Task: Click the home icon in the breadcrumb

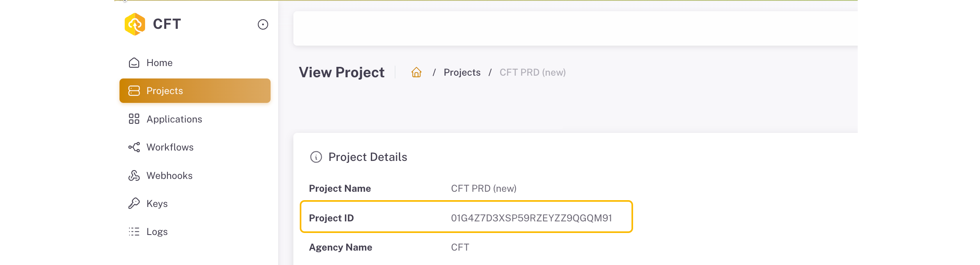Action: click(416, 72)
